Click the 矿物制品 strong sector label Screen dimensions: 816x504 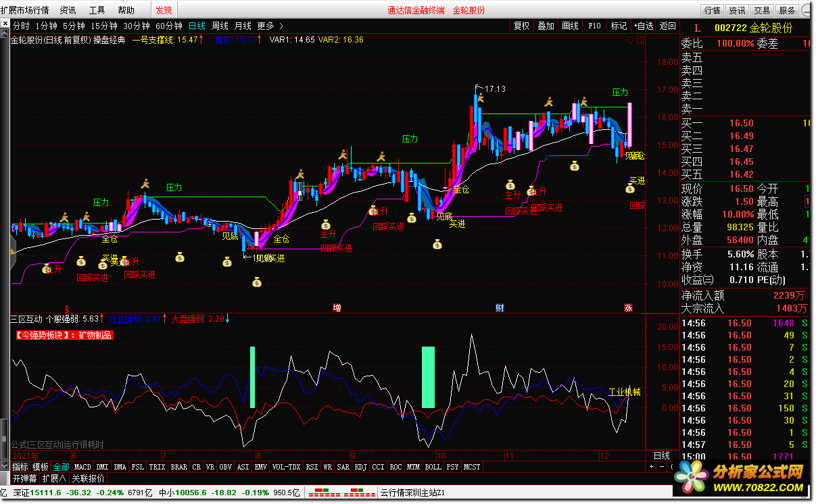(x=95, y=334)
